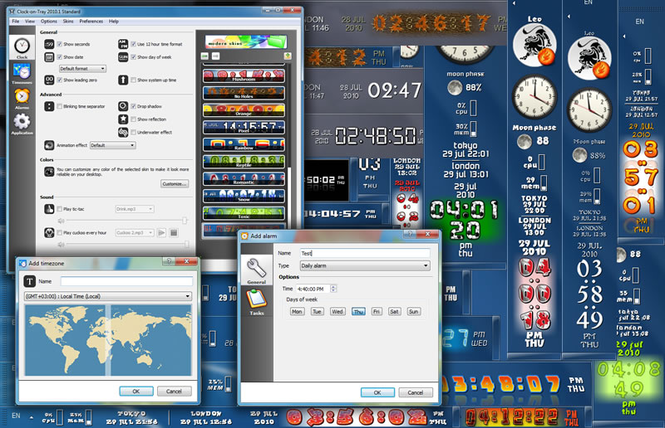Click the star icon beside Show reflection
This screenshot has height=428, width=665.
pos(123,119)
